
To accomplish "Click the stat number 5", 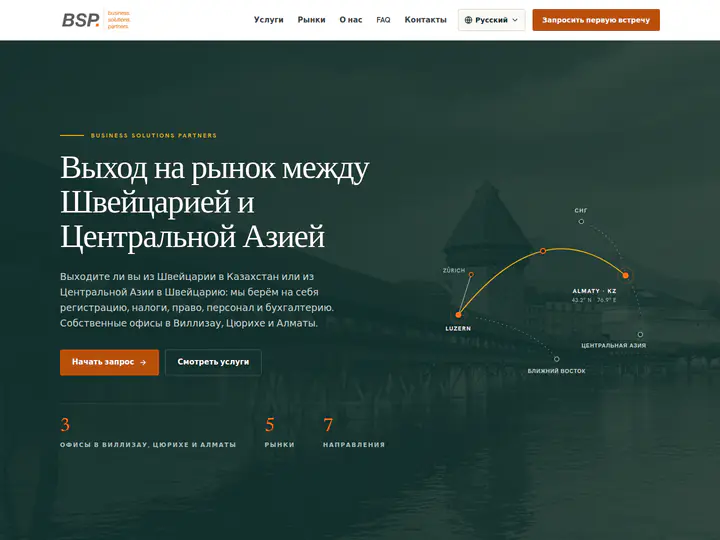I will (x=270, y=424).
